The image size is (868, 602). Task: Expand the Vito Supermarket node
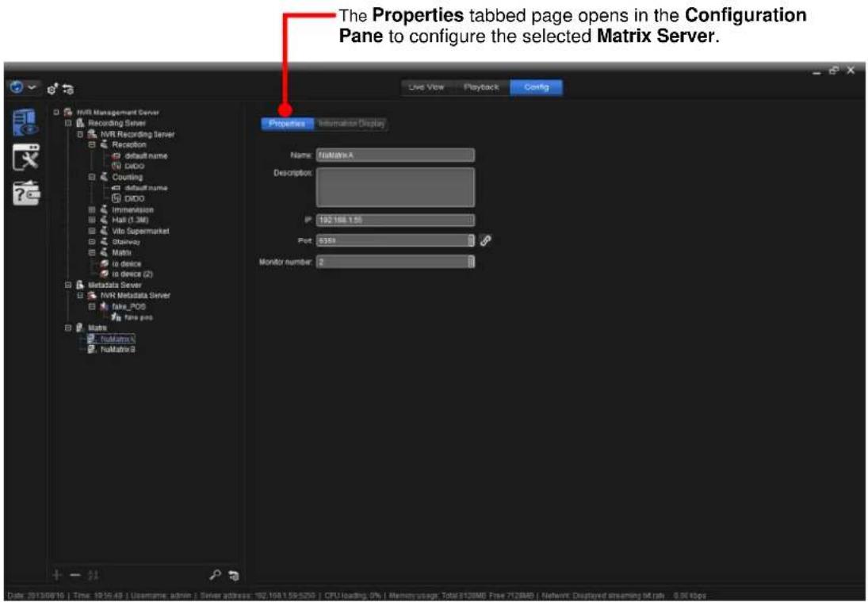[x=92, y=231]
